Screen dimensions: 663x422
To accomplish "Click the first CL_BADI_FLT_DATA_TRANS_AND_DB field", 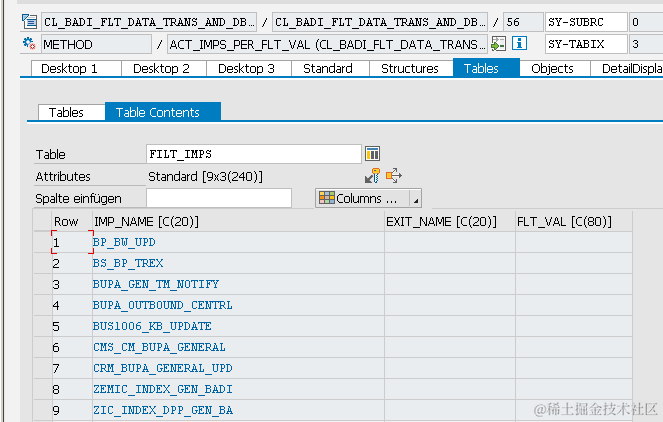I will pos(149,22).
